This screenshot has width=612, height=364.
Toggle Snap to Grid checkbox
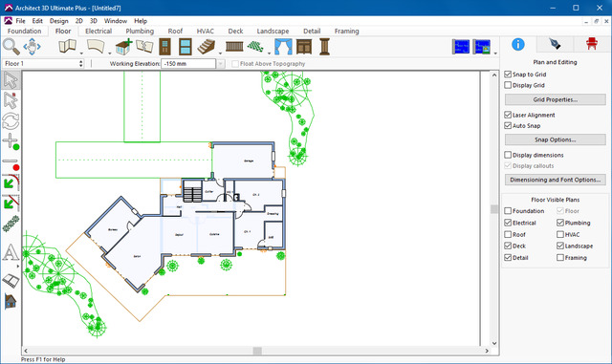point(508,75)
